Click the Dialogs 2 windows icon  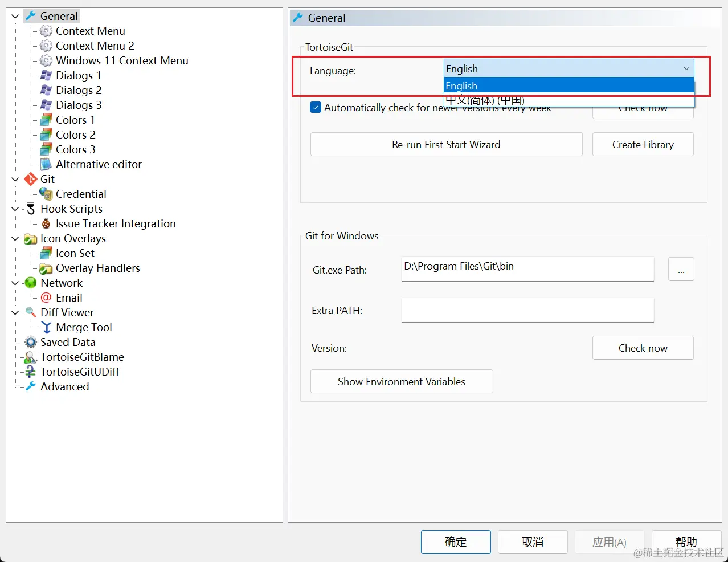46,90
